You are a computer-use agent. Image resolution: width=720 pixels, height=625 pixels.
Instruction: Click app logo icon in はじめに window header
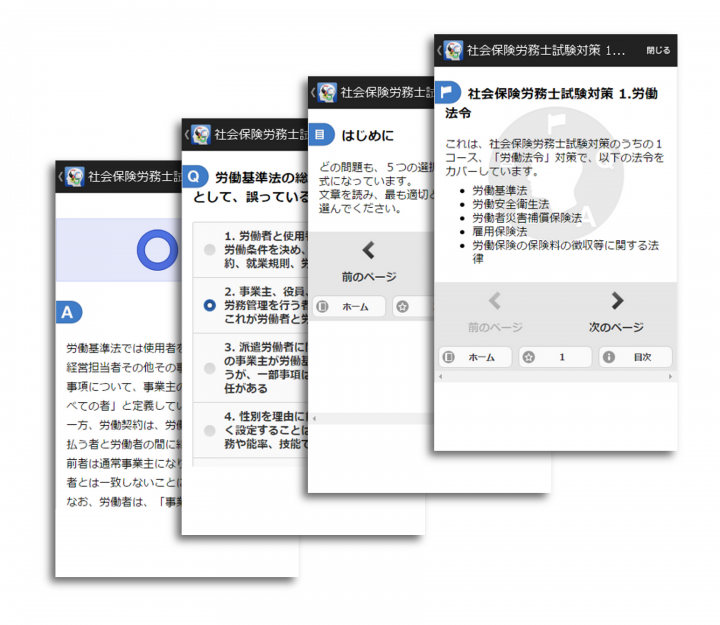pyautogui.click(x=327, y=93)
